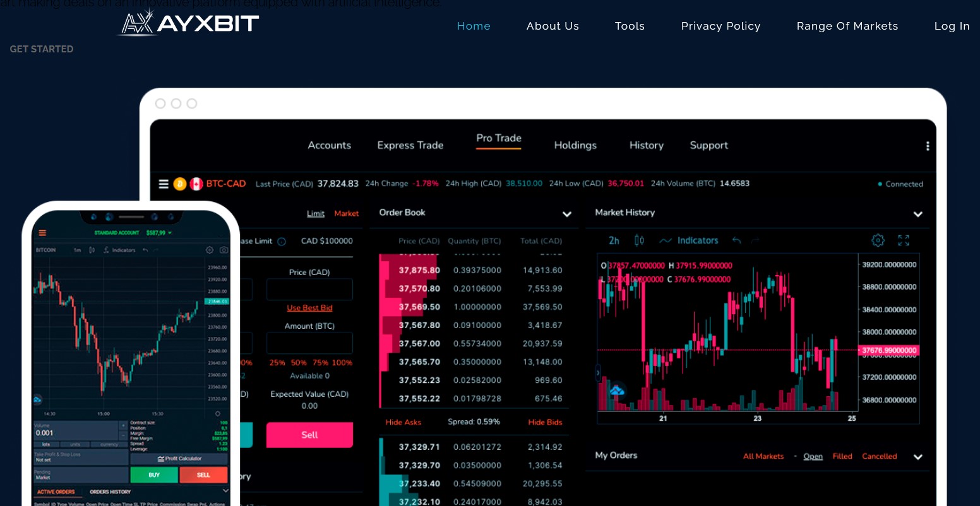Open the BTC-CAD market pair selector

tap(226, 184)
